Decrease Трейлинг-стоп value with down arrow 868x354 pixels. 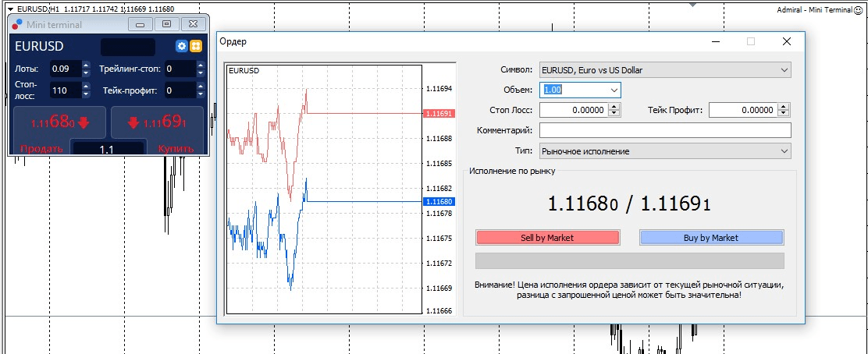click(x=201, y=73)
